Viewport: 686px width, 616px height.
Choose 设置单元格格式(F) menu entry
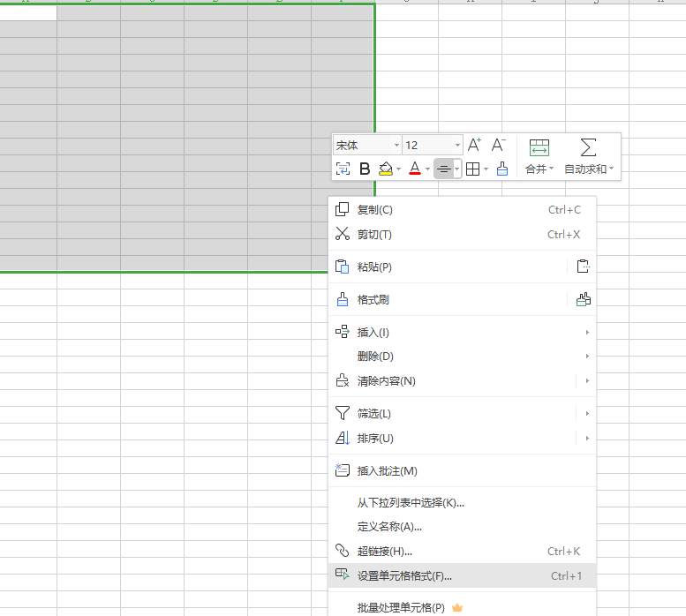[404, 576]
